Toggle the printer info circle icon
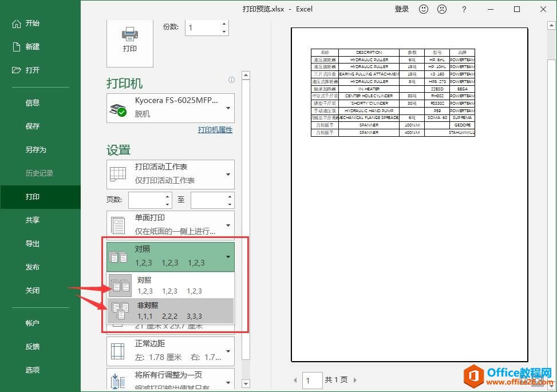The image size is (557, 392). [x=231, y=80]
